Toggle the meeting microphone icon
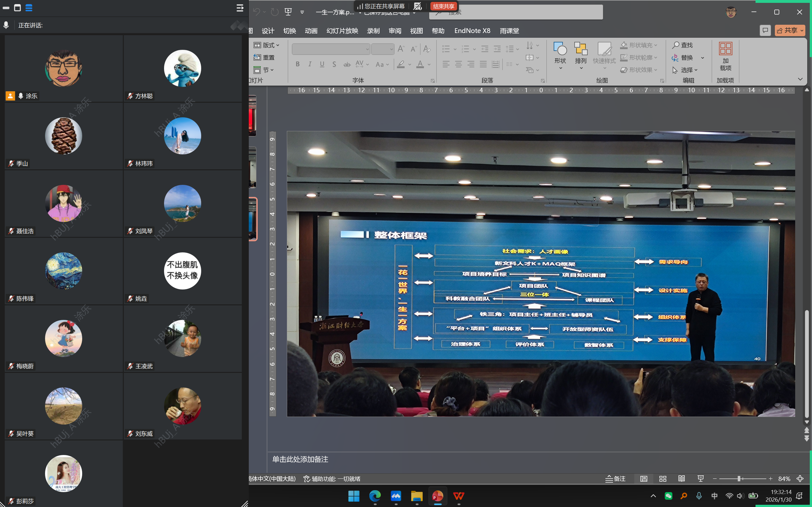 point(6,25)
